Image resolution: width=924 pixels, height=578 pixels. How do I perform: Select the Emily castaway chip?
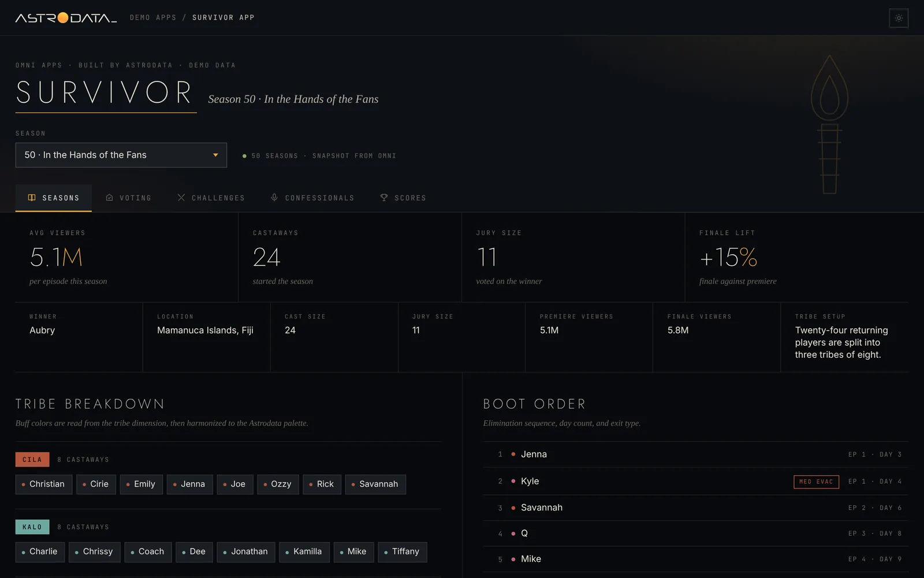coord(141,484)
